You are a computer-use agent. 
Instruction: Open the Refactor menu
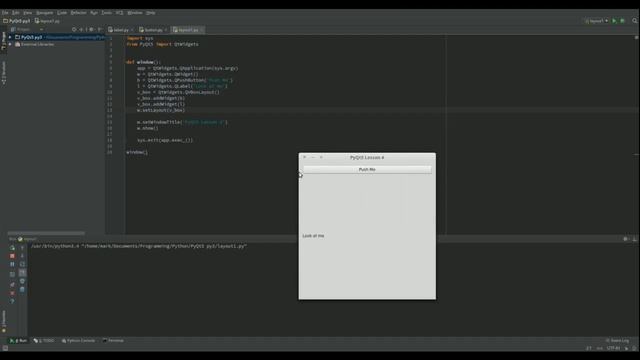click(x=78, y=13)
